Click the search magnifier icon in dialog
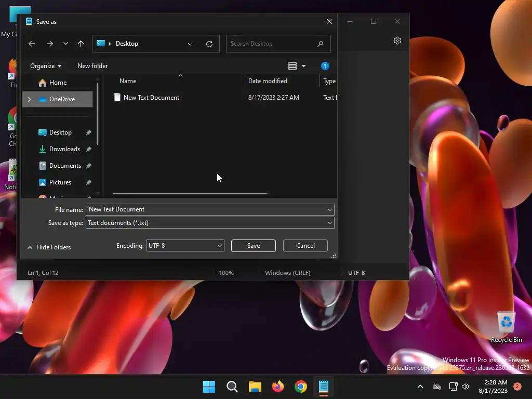 click(x=320, y=44)
